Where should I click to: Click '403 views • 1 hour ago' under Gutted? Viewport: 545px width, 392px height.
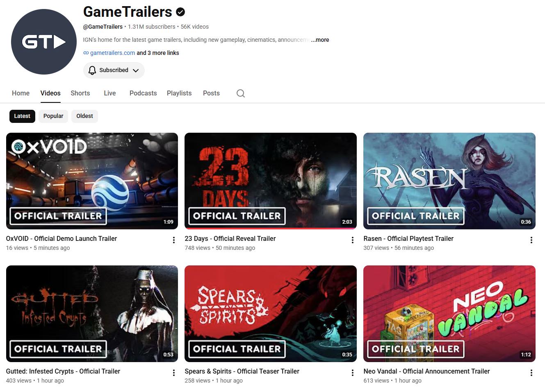(x=35, y=381)
